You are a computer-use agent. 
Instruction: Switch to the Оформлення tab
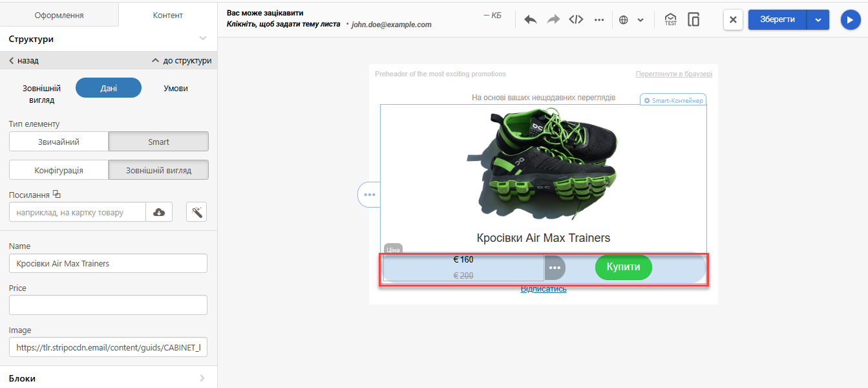[x=59, y=15]
